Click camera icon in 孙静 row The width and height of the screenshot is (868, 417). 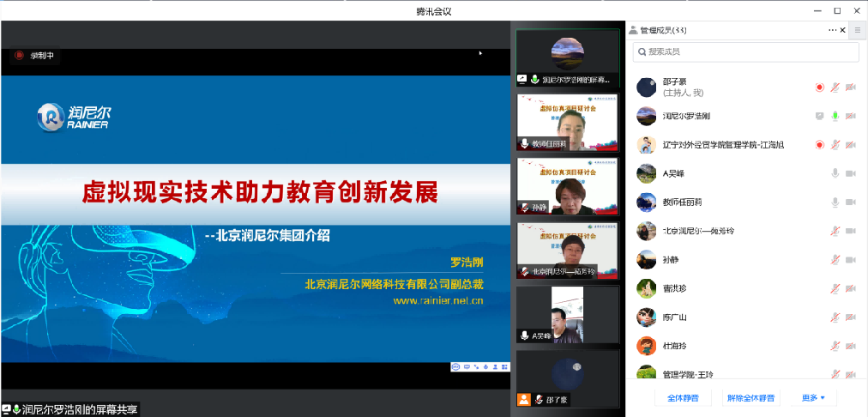(x=851, y=260)
